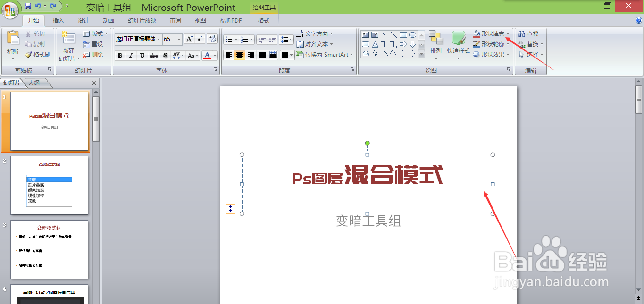Select the right block arrow shape
Viewport: 644px width, 304px height.
point(403,44)
